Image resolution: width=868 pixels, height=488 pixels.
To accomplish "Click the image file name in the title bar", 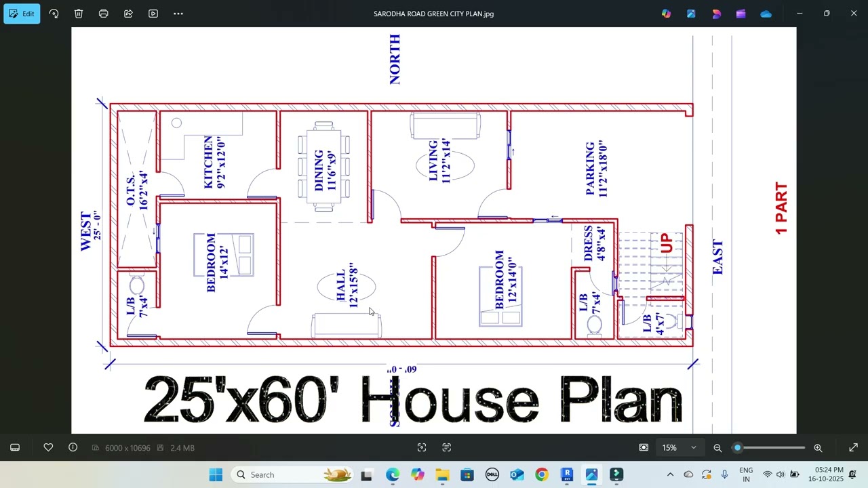I will coord(433,14).
